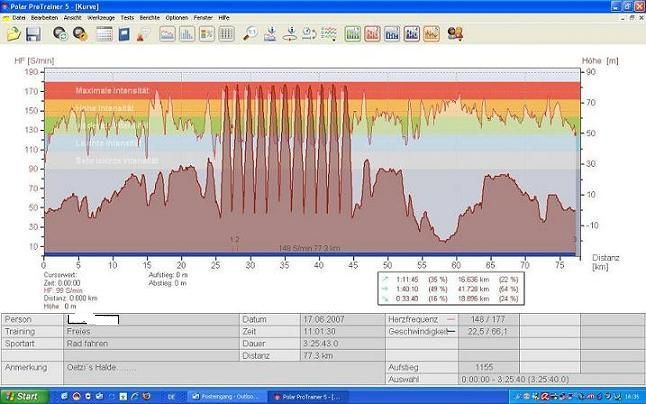Click the floppy disk save icon
This screenshot has width=646, height=404.
pos(33,34)
